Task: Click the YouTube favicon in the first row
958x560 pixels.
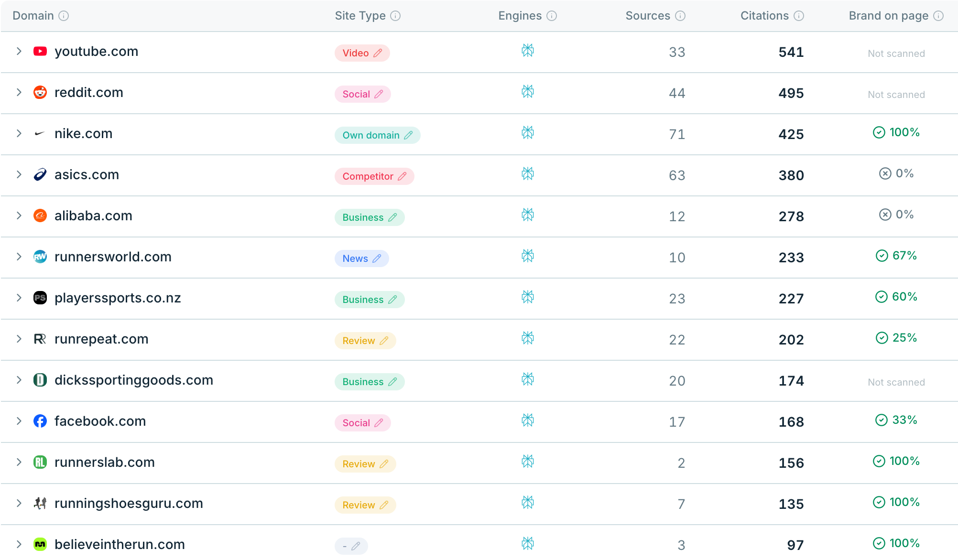Action: (40, 51)
